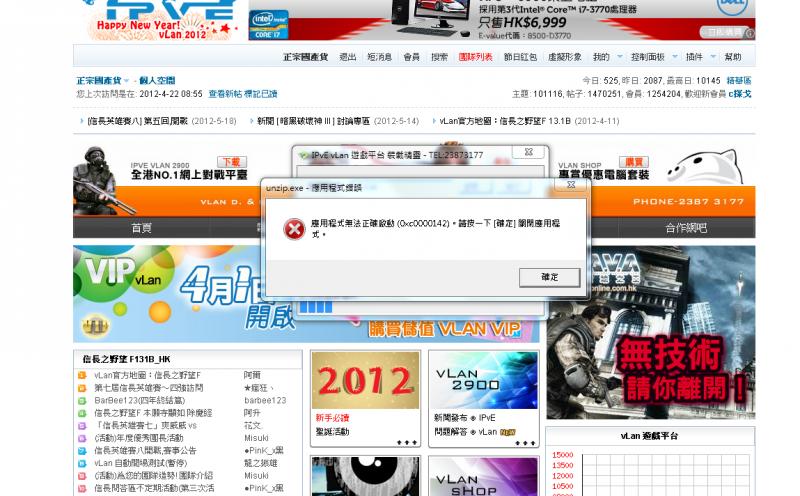Click the red 購買 button on VLAN SHOP banner
Screen dimensions: 800x496
tap(634, 162)
